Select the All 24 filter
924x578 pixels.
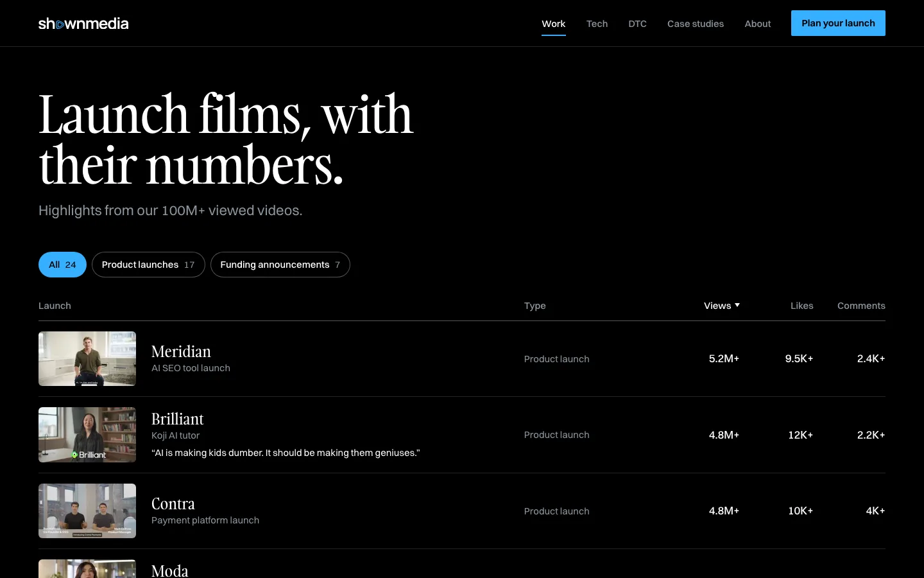pos(62,265)
